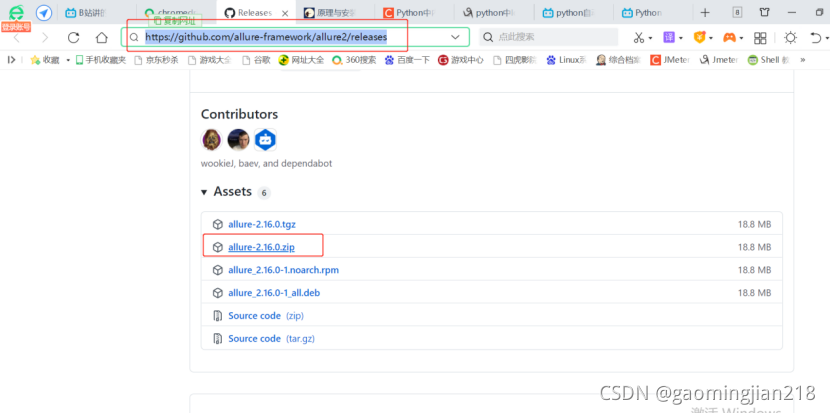Viewport: 830px width, 414px height.
Task: Open the JMeter CSDN bookmark
Action: tap(670, 60)
